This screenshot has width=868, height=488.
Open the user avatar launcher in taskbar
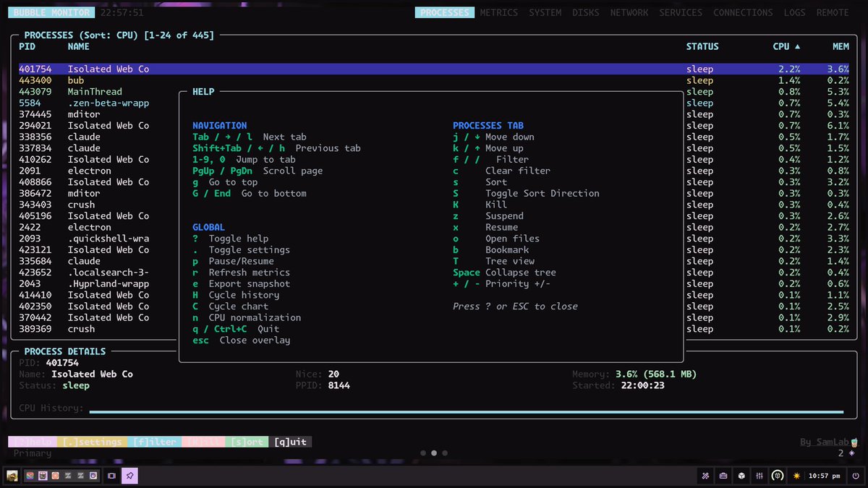[x=12, y=476]
